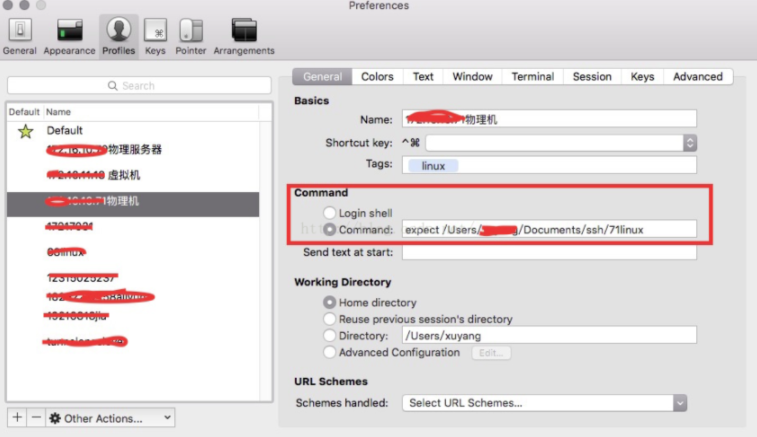Choose Reuse previous session's directory option
Image resolution: width=757 pixels, height=437 pixels.
coord(329,319)
